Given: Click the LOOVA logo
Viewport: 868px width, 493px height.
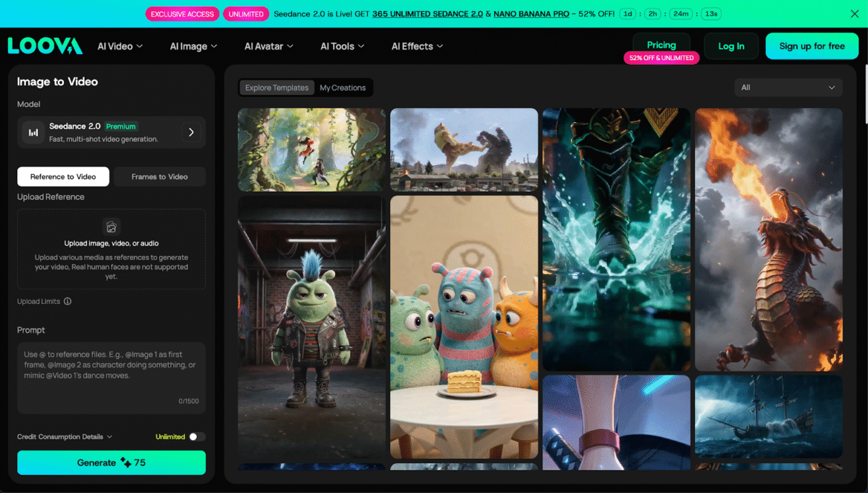Looking at the screenshot, I should (x=45, y=46).
